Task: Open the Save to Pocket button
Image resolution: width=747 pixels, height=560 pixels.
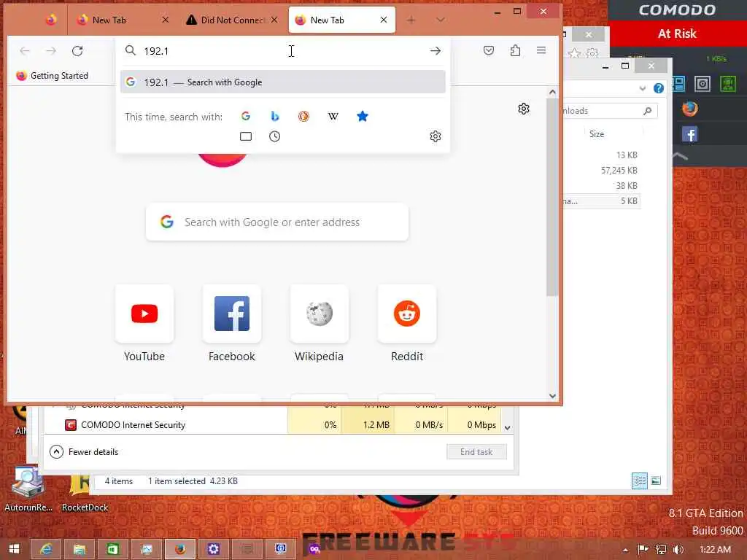Action: point(488,50)
